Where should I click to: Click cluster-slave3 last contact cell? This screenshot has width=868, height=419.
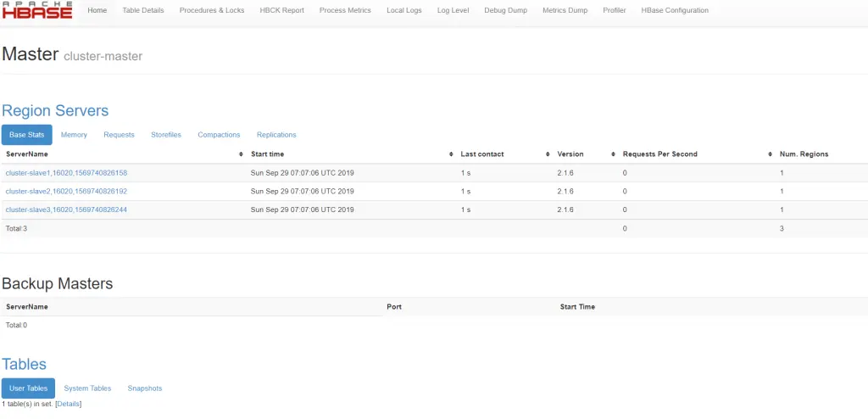pyautogui.click(x=465, y=209)
